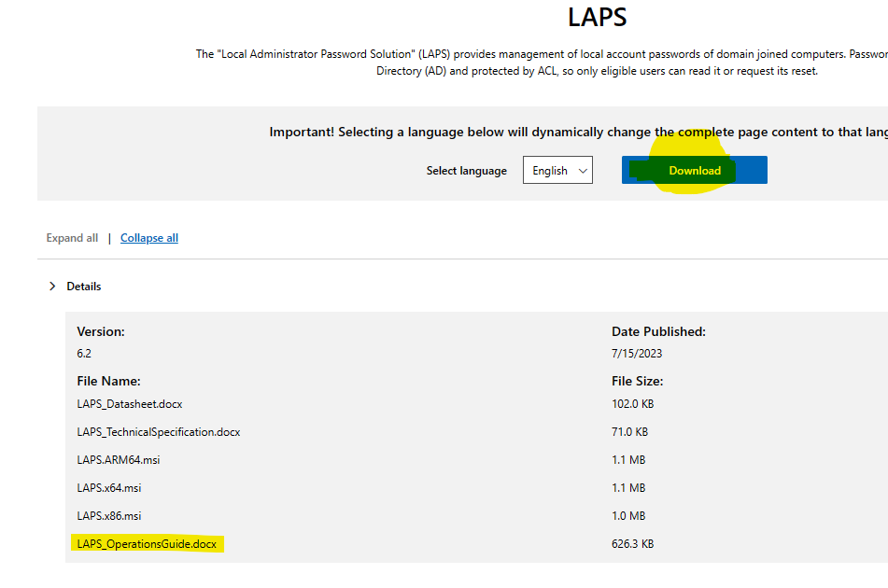Image resolution: width=888 pixels, height=588 pixels.
Task: Click the Select language label
Action: pos(467,171)
